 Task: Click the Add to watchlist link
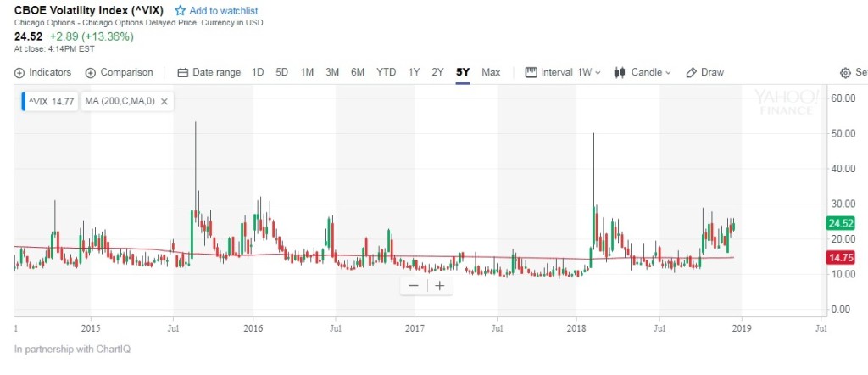pos(223,10)
